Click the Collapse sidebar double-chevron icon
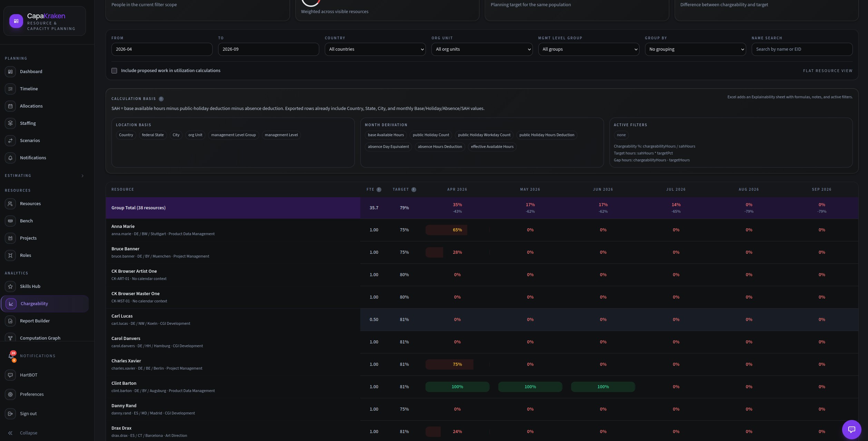Viewport: 868px width, 441px height. [10, 433]
